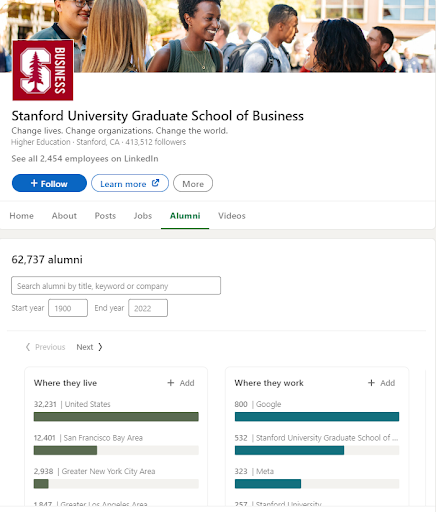Click the 'Change lives. Change organizations' tagline

120,131
